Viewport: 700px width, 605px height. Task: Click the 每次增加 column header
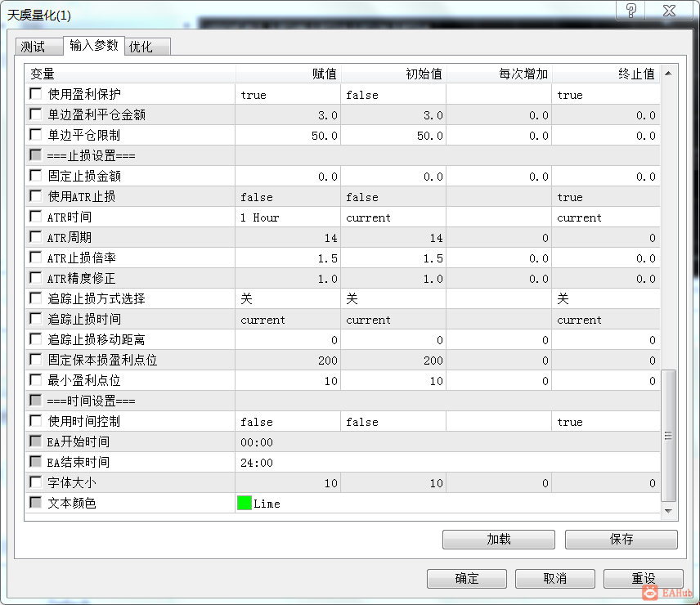(499, 74)
